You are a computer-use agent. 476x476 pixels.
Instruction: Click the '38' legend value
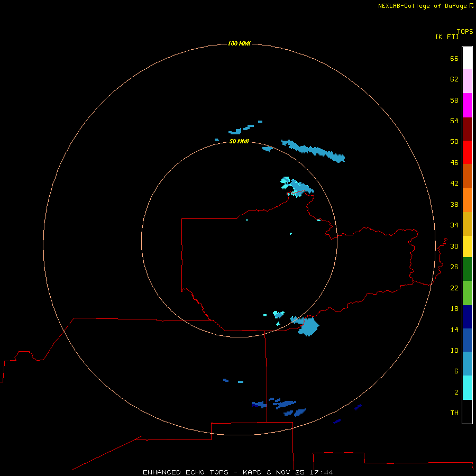454,204
